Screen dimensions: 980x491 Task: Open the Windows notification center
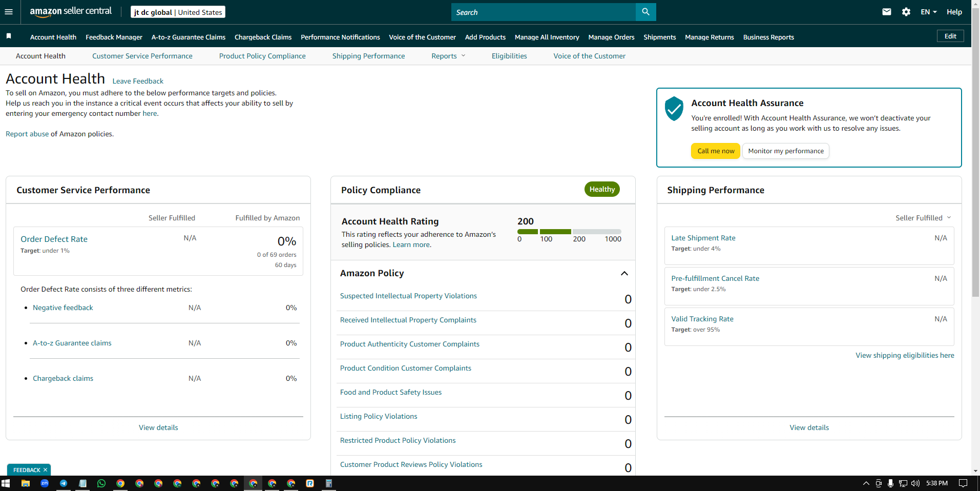963,483
